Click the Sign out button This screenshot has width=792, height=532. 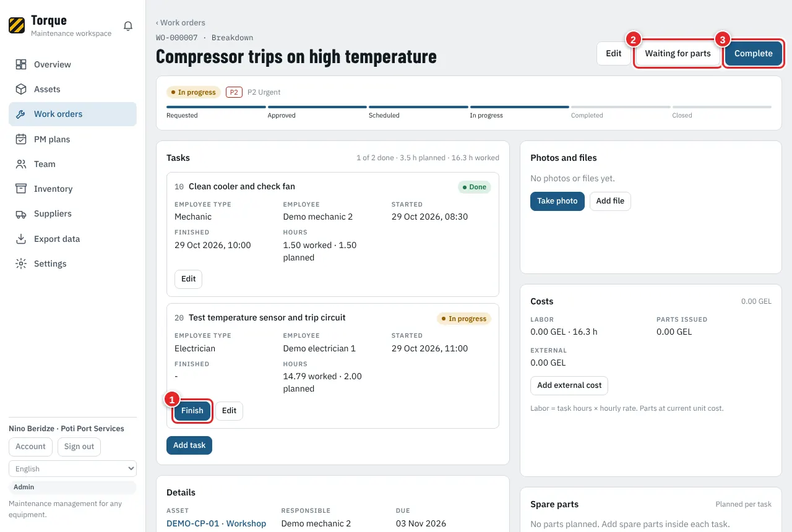pos(79,447)
